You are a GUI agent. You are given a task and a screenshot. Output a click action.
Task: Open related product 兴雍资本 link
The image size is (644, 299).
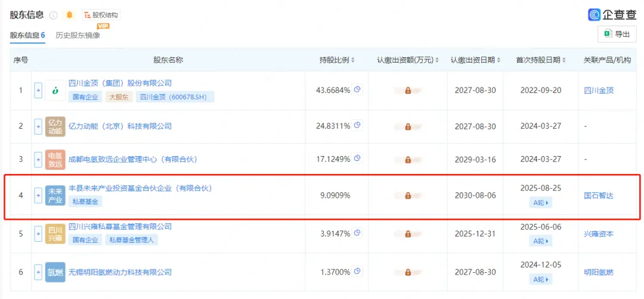(x=599, y=234)
